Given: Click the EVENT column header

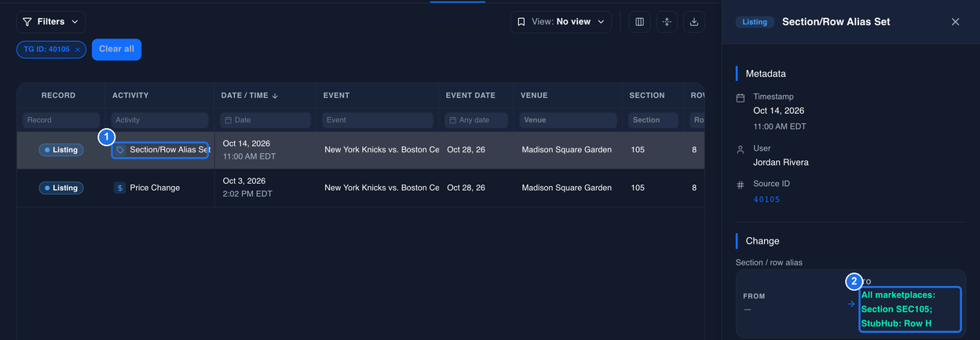Looking at the screenshot, I should (336, 96).
